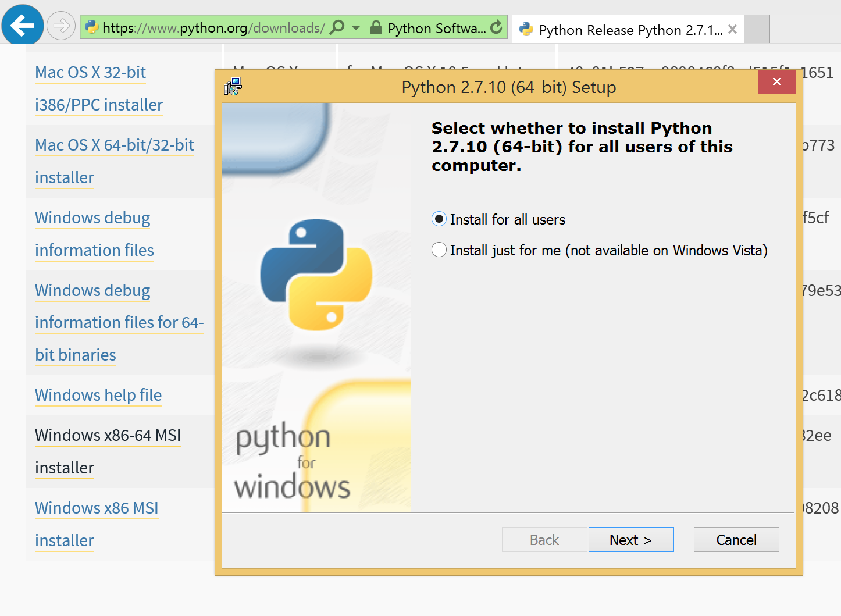This screenshot has height=616, width=841.
Task: Open Windows x86 MSI installer link
Action: tap(97, 524)
